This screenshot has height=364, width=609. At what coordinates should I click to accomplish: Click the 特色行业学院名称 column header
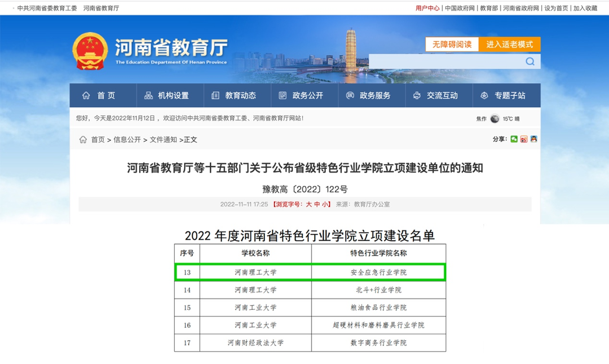pos(379,254)
